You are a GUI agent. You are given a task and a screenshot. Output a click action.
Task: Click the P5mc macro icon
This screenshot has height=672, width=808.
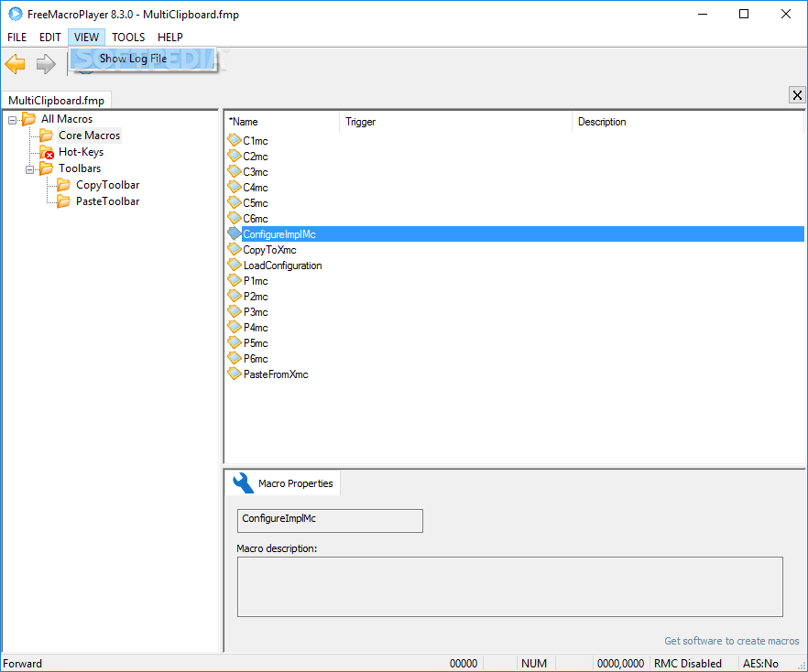click(x=235, y=341)
